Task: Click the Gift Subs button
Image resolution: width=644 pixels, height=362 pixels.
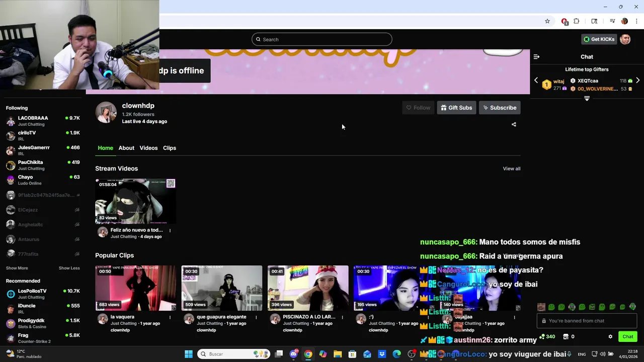Action: [456, 108]
